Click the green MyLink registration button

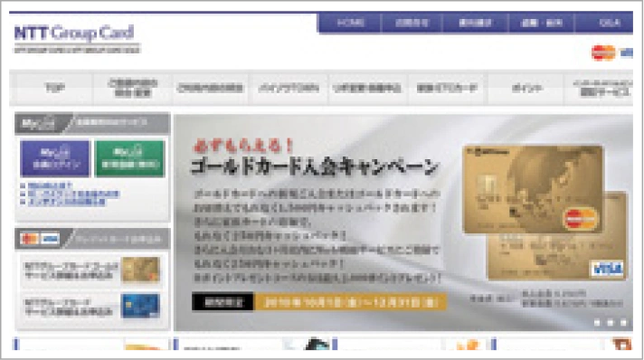[x=129, y=158]
